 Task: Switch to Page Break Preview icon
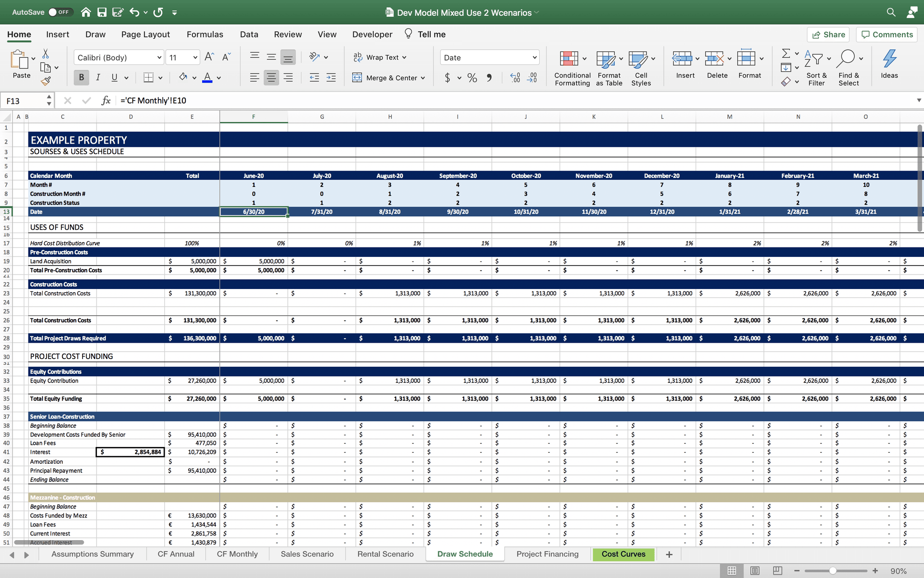[777, 571]
